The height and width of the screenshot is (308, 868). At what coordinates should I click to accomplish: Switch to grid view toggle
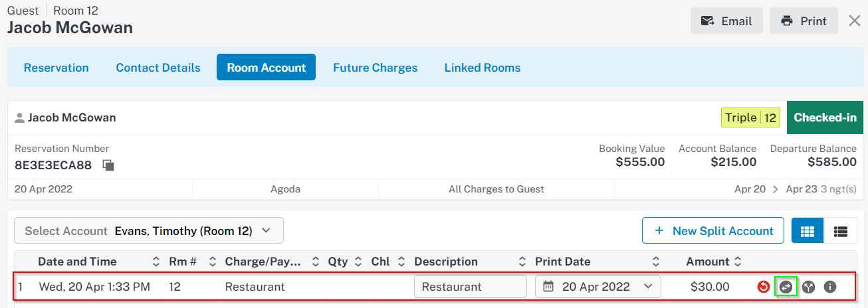(808, 231)
